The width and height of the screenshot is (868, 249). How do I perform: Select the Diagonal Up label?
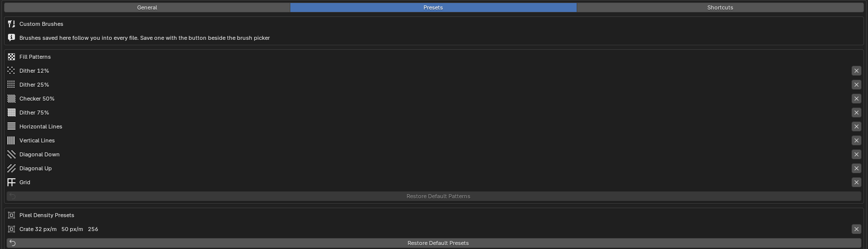pos(35,168)
